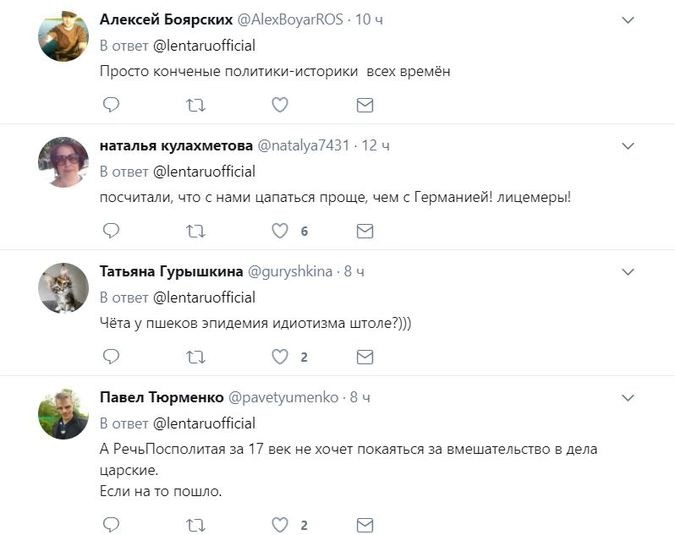Open the @lentaruofficial link in Алексей's reply

coord(203,45)
